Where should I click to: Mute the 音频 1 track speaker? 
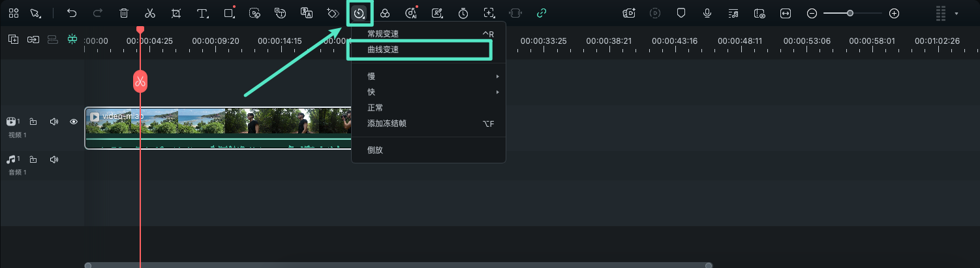[54, 159]
